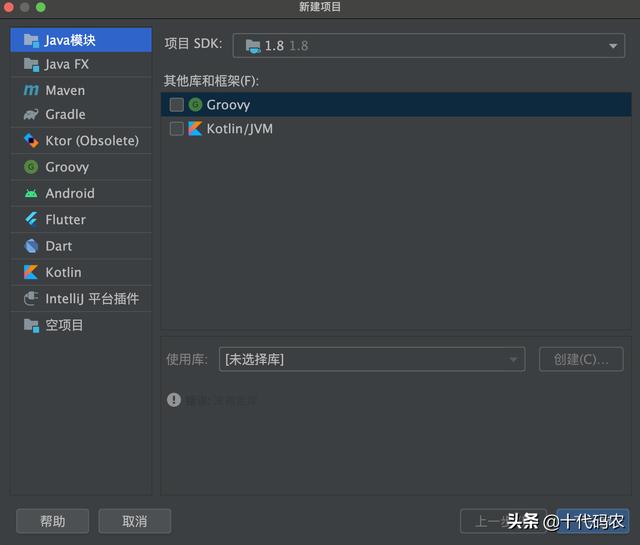Viewport: 640px width, 545px height.
Task: Choose Android project type
Action: [x=81, y=193]
